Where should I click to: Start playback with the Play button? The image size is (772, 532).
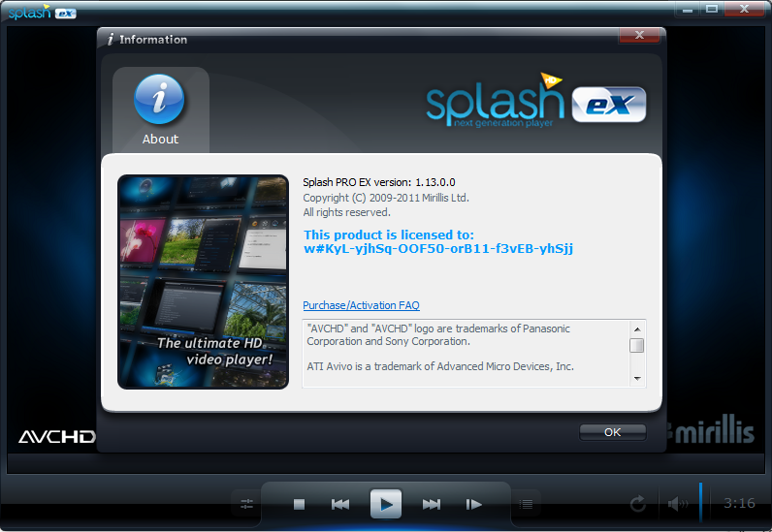pyautogui.click(x=385, y=504)
